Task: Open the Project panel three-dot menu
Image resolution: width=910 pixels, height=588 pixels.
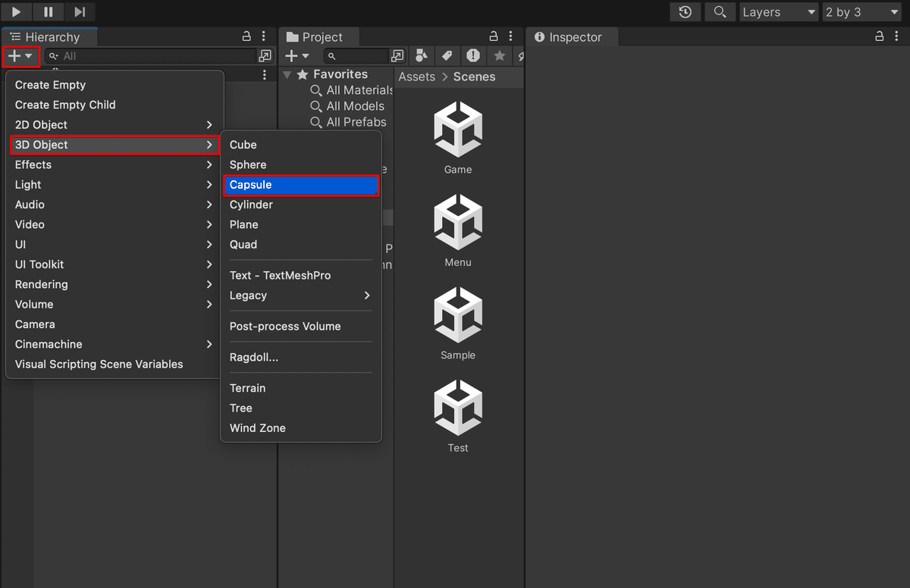Action: tap(511, 36)
